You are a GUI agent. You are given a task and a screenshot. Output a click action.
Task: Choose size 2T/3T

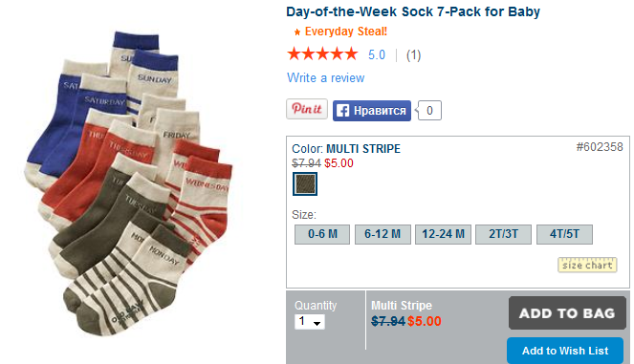(x=503, y=234)
